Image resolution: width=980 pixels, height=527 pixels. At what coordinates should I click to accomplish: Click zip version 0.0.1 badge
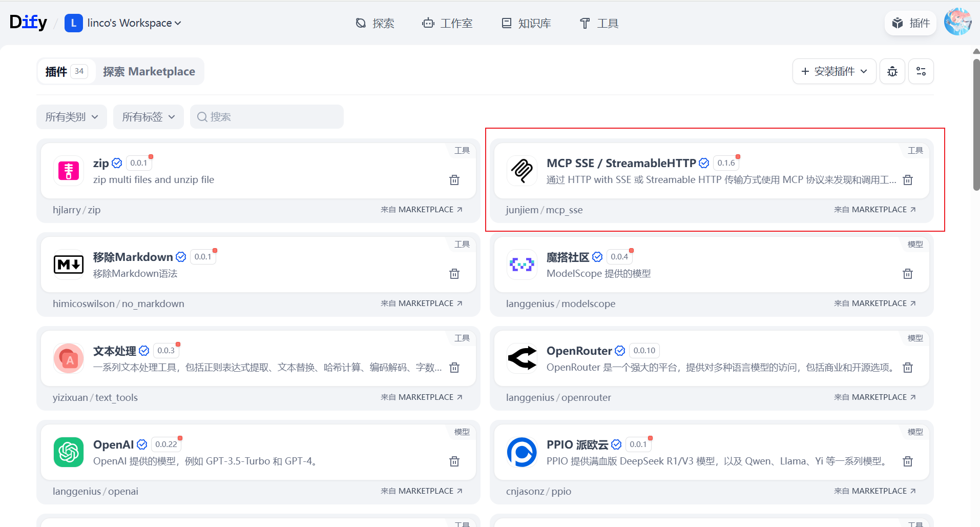(139, 163)
